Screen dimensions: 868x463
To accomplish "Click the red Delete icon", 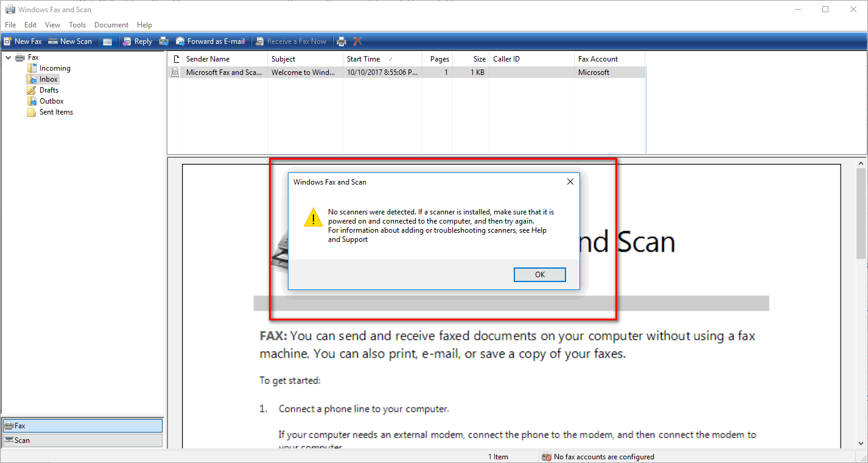I will tap(358, 41).
